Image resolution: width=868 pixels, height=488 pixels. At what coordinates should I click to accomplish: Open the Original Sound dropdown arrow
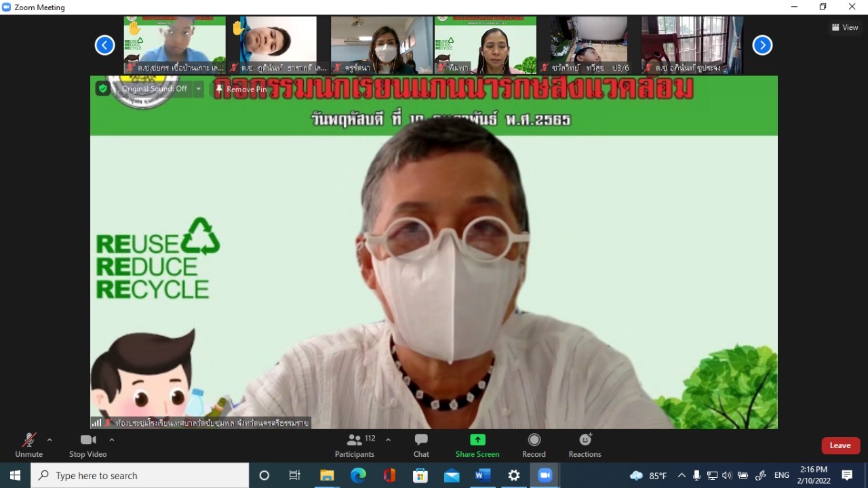point(199,89)
